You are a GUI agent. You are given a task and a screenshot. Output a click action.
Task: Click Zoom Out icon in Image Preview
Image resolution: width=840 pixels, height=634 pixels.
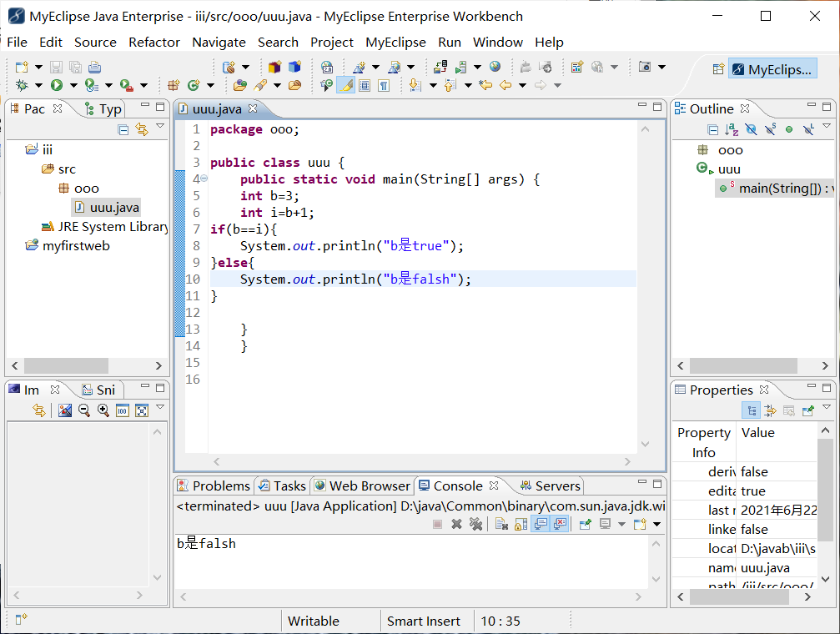point(84,410)
